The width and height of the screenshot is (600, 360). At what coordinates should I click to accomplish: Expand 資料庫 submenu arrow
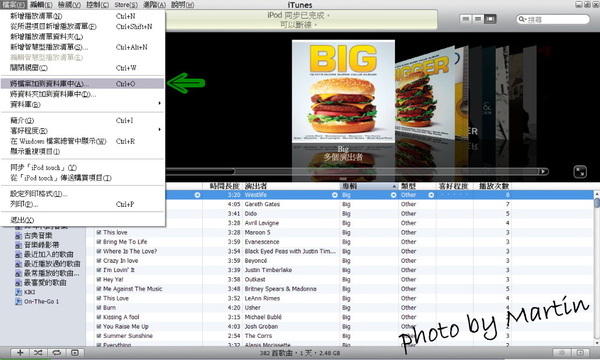[160, 103]
